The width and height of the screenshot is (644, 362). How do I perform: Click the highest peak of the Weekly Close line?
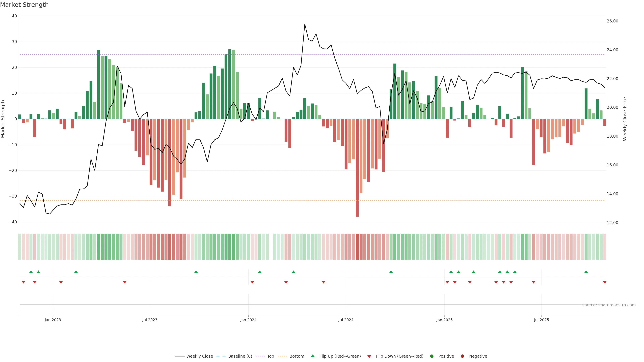[x=305, y=24]
